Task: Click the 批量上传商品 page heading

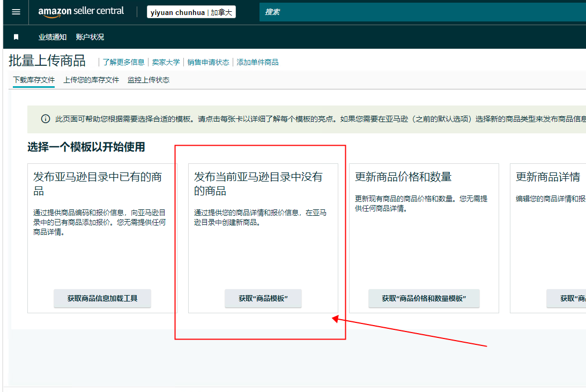Action: 47,61
